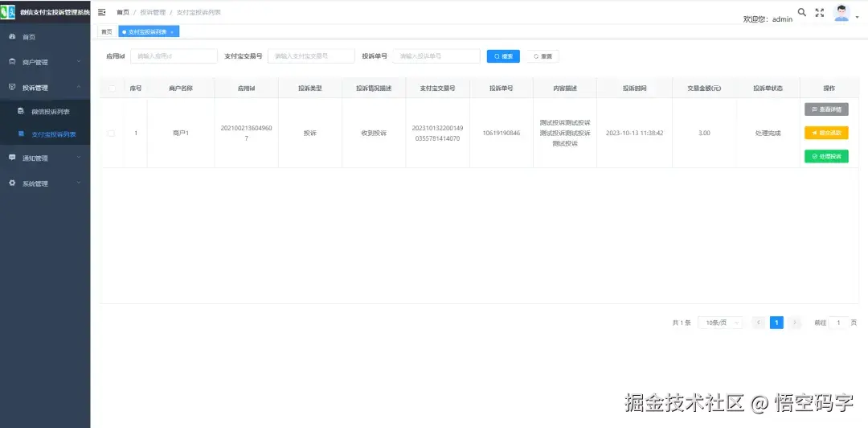Click the 首页 dashboard icon in sidebar
Image resolution: width=868 pixels, height=428 pixels.
click(12, 36)
